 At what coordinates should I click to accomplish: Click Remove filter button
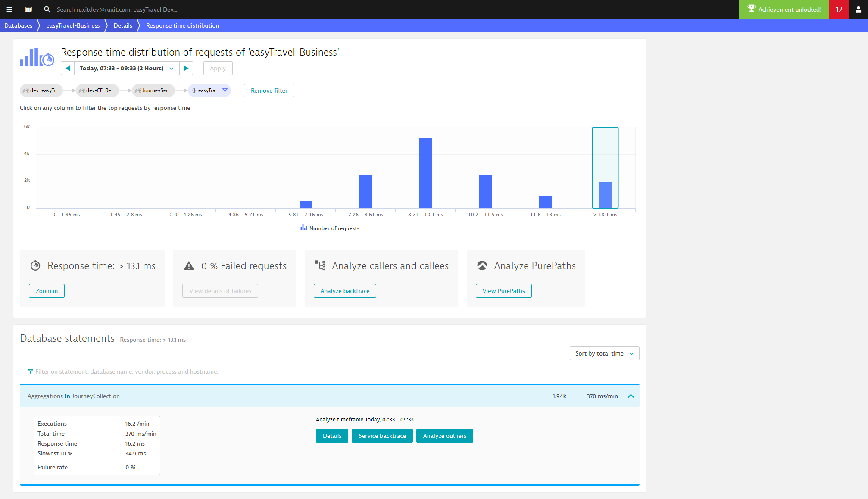click(x=269, y=90)
